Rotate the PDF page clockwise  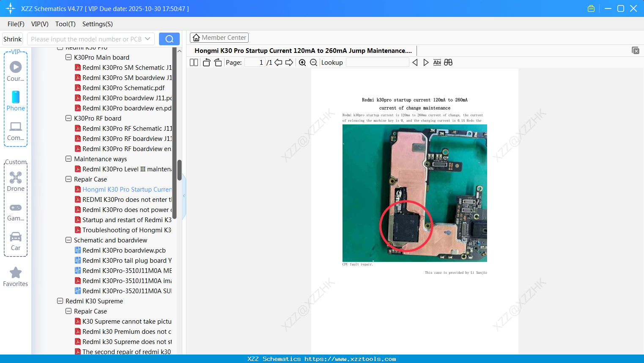click(x=217, y=62)
